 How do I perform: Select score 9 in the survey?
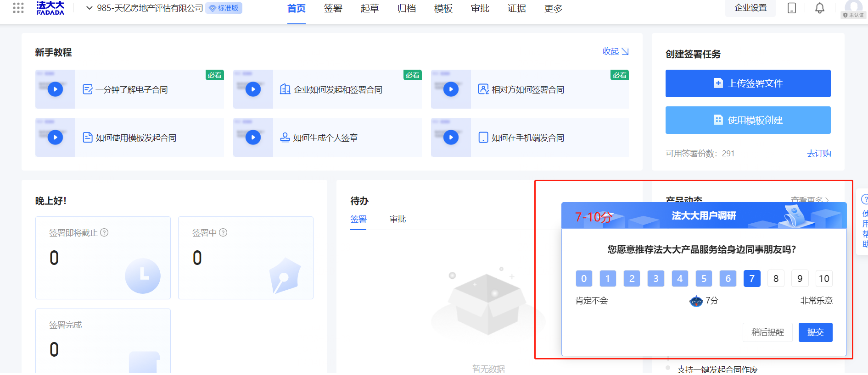click(800, 278)
